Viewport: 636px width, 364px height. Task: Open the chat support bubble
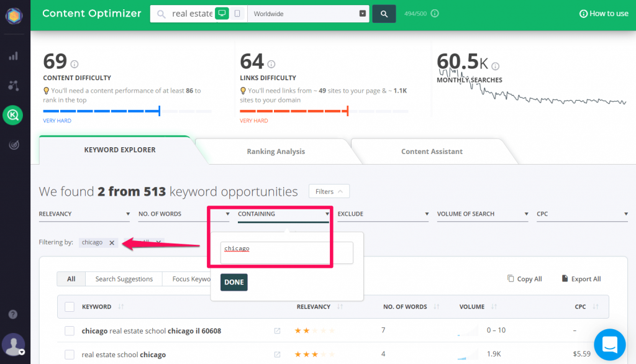pyautogui.click(x=610, y=345)
